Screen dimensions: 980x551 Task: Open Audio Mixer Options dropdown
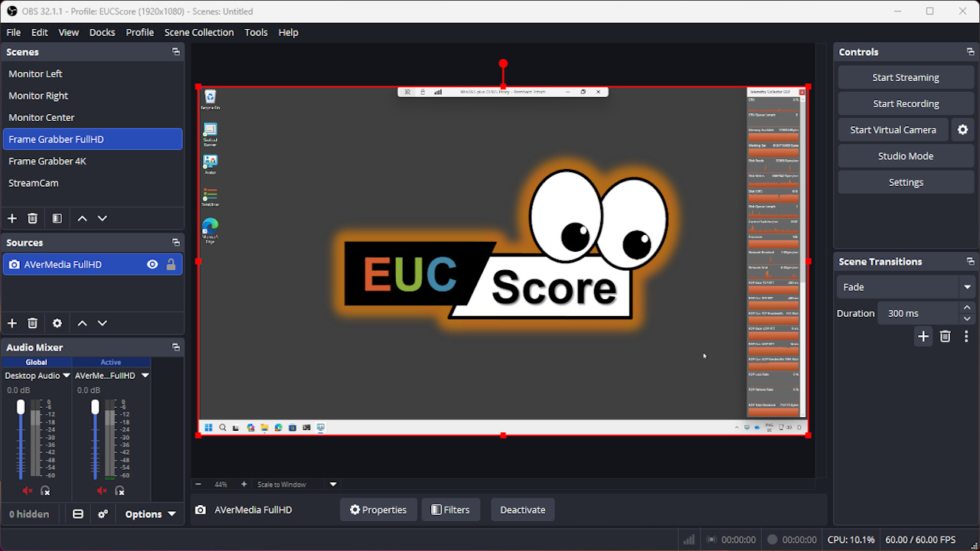click(x=150, y=514)
